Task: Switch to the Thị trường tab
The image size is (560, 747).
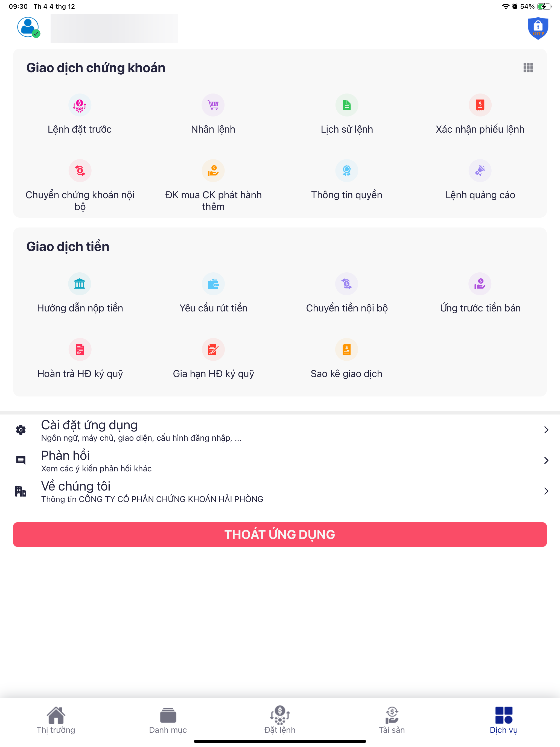Action: [x=56, y=720]
